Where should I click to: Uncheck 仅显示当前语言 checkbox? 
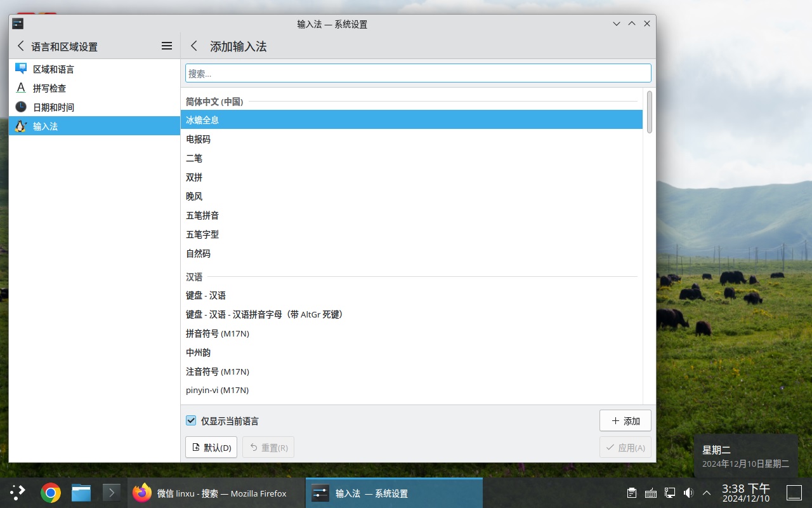(x=191, y=420)
